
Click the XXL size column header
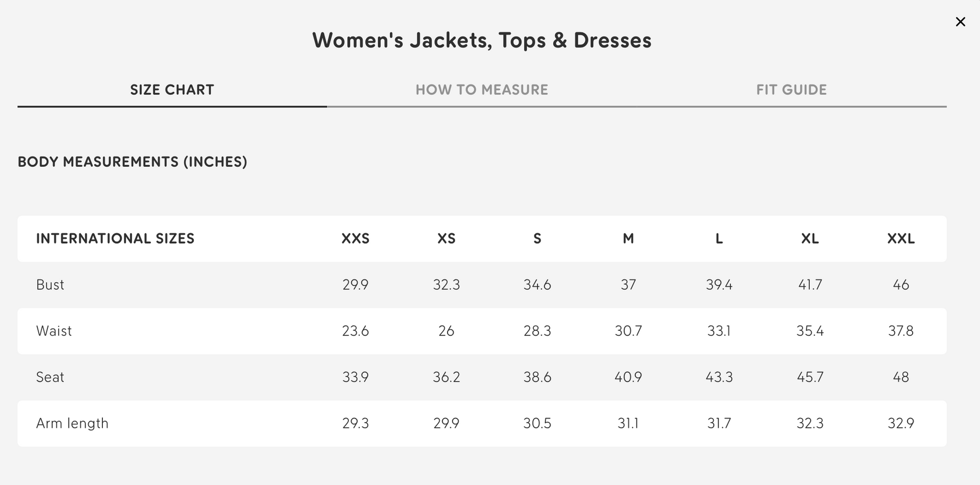pos(901,239)
